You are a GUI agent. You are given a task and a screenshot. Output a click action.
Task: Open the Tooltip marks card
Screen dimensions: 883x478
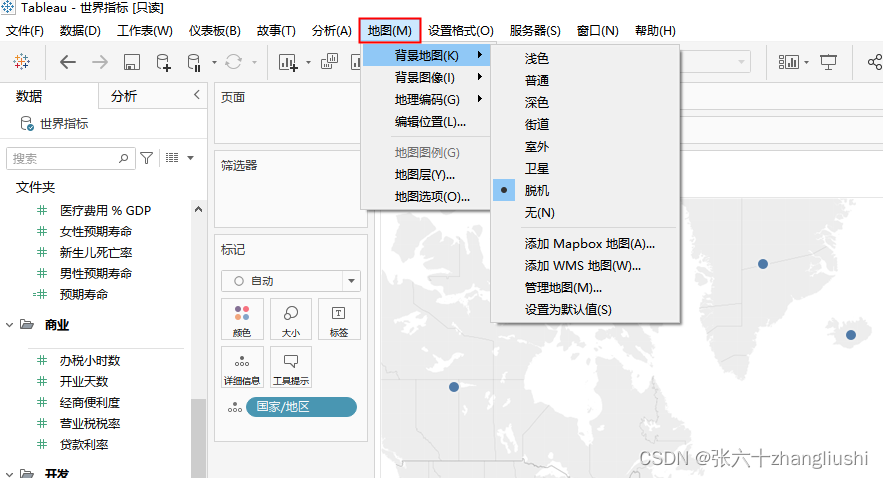pyautogui.click(x=291, y=367)
